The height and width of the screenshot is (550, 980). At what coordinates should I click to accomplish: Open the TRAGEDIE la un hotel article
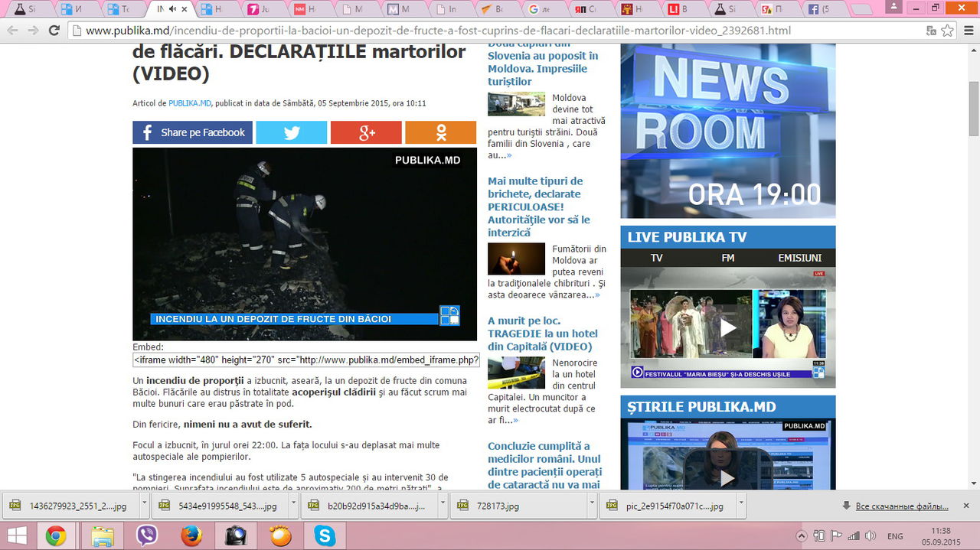coord(543,334)
